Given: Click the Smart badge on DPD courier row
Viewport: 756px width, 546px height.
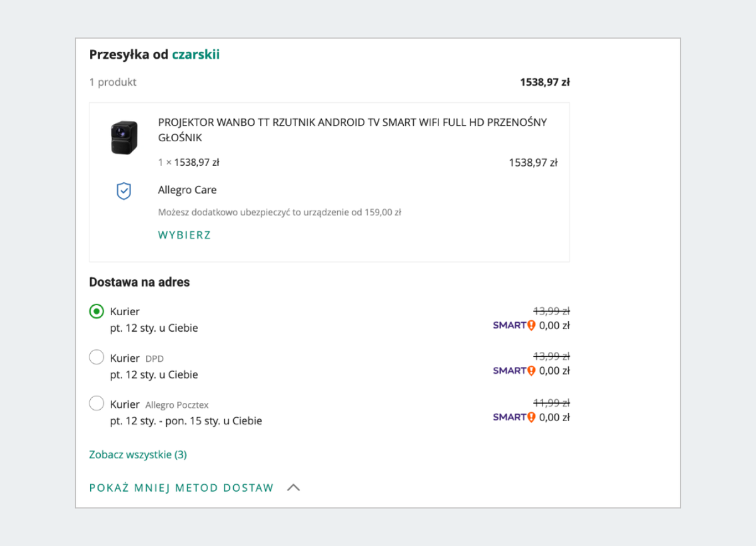Looking at the screenshot, I should pyautogui.click(x=513, y=371).
